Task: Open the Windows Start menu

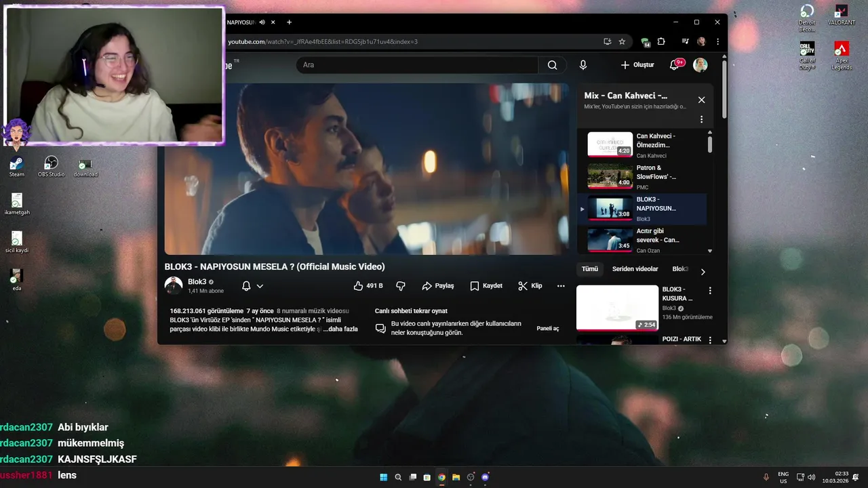Action: coord(384,477)
